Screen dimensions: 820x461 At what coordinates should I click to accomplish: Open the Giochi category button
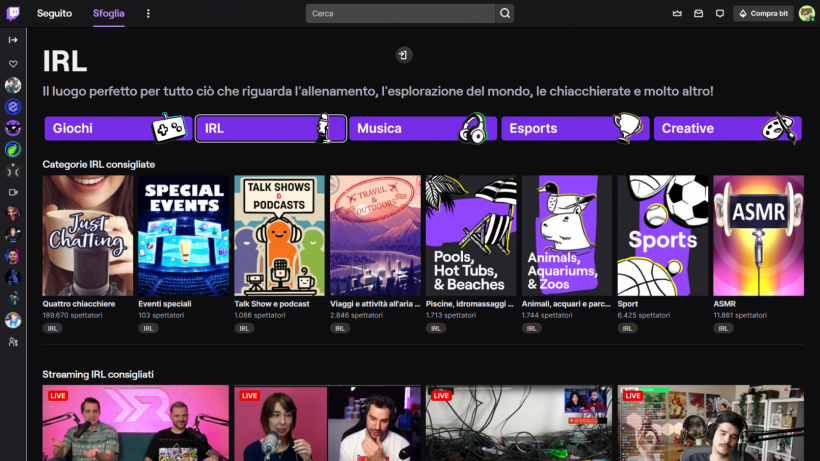[x=118, y=129]
